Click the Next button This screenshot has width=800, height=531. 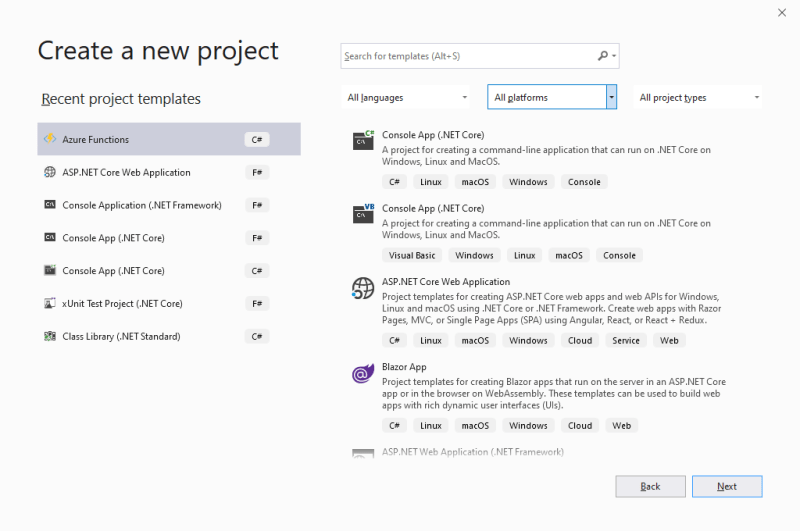(727, 486)
